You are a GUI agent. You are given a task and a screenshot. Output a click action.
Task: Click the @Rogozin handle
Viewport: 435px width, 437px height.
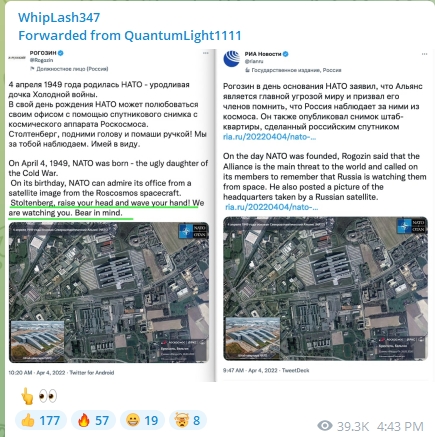coord(41,60)
